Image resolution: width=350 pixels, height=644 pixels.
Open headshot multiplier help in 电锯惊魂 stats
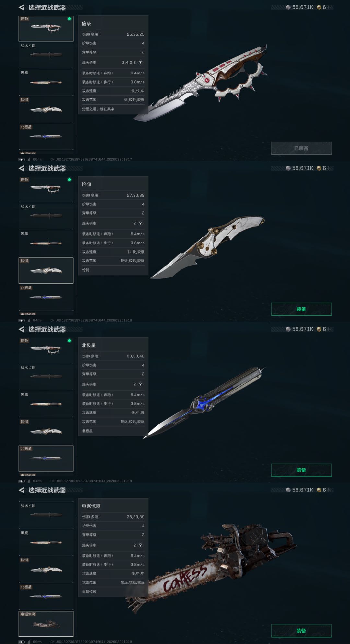(x=140, y=545)
